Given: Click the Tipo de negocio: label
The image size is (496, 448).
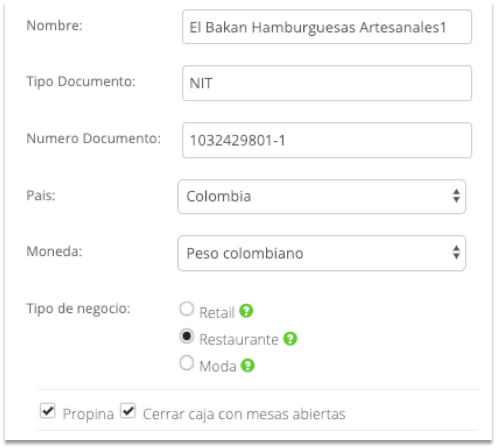Looking at the screenshot, I should pos(78,308).
